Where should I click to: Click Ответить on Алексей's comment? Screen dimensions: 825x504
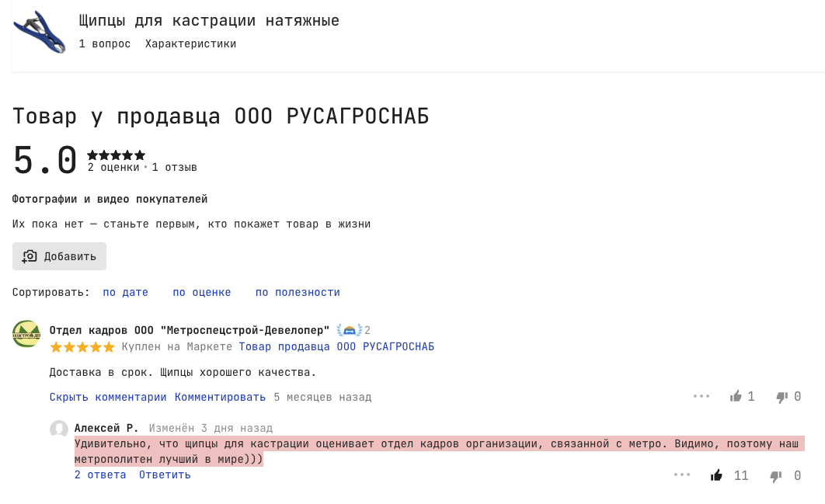[x=165, y=474]
